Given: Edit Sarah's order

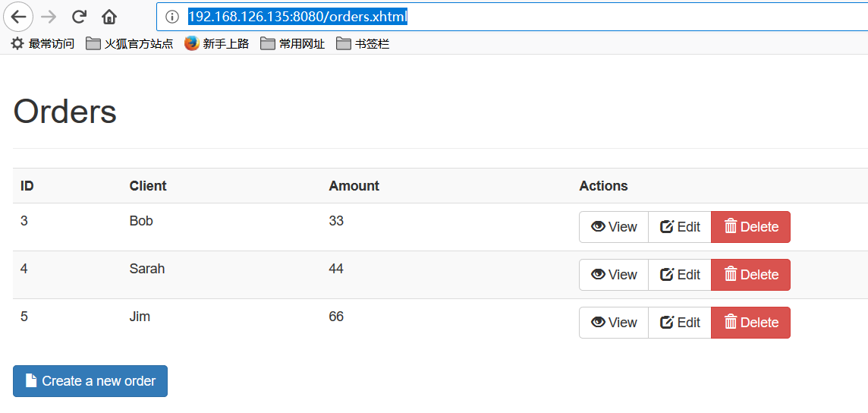Looking at the screenshot, I should click(x=680, y=275).
